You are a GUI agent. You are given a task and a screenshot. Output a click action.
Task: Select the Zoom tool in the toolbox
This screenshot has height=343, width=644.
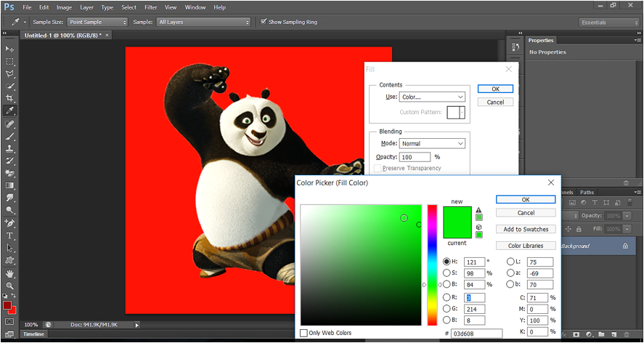[x=9, y=286]
